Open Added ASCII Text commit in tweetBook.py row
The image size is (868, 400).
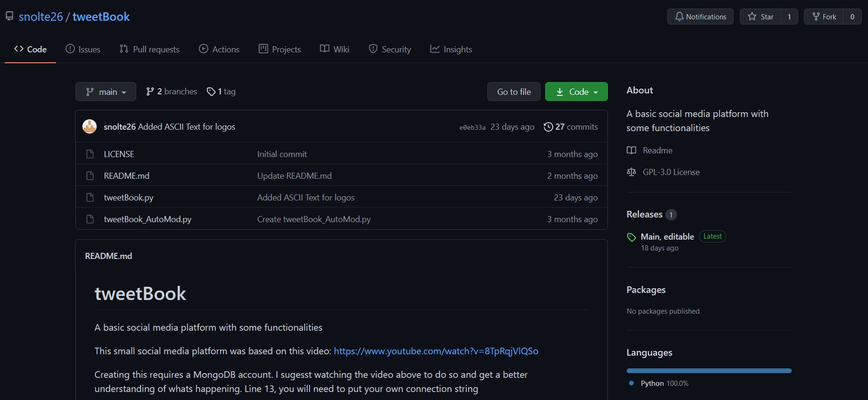pos(306,198)
